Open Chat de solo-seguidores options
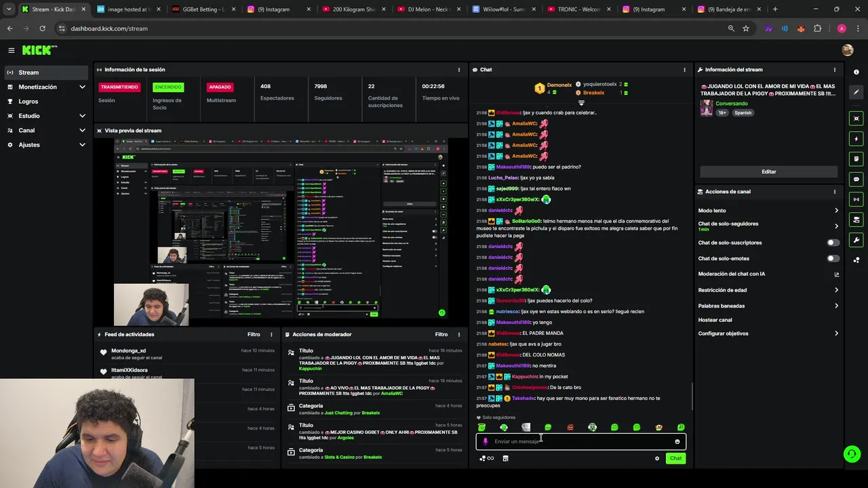 768,226
